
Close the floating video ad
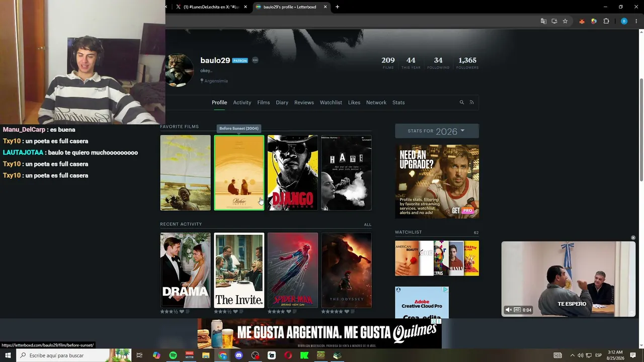(x=633, y=238)
